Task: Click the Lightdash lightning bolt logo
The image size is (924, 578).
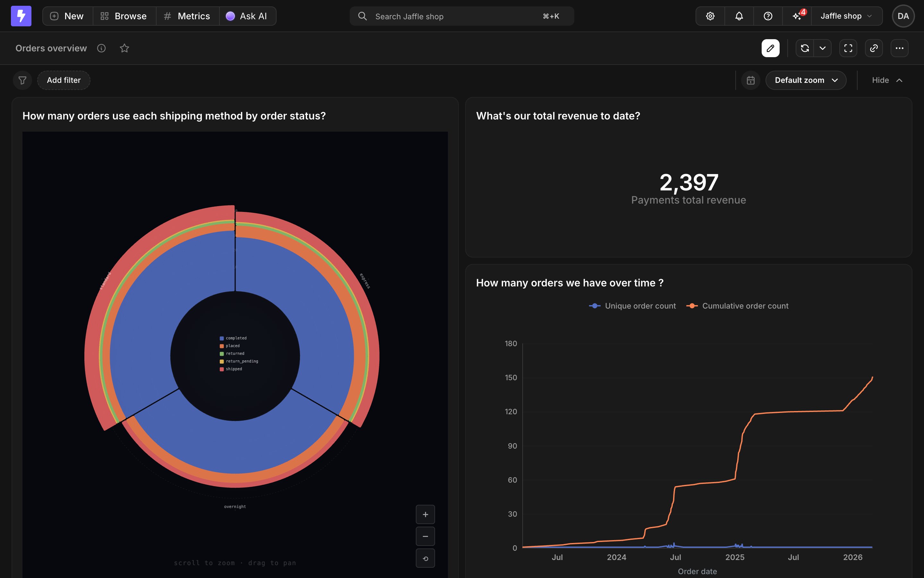Action: (x=21, y=16)
